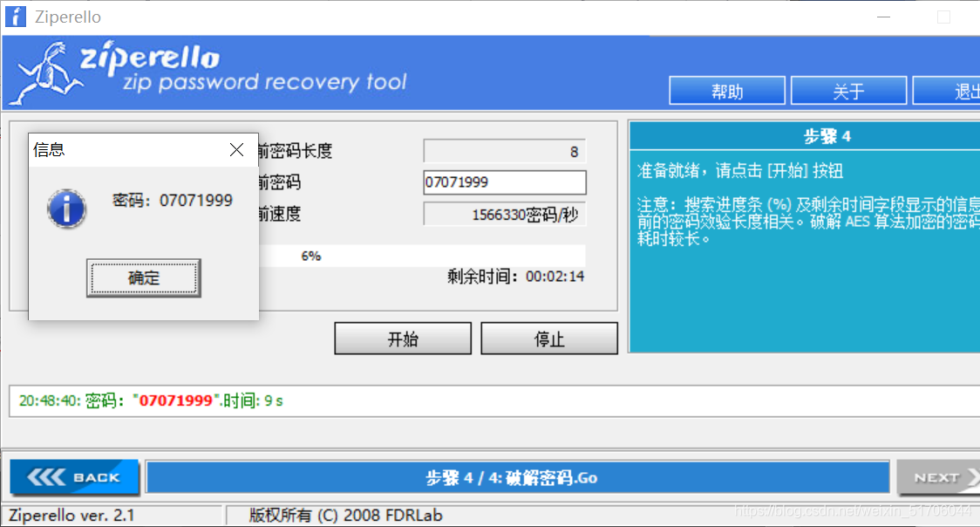The image size is (980, 527).
Task: Click the 步骤 4 / 4 step banner
Action: [518, 478]
